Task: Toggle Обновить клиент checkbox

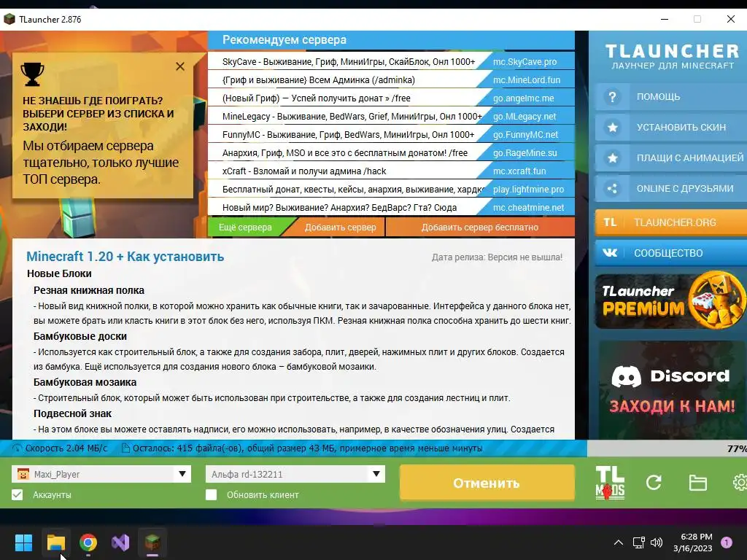Action: pos(211,495)
